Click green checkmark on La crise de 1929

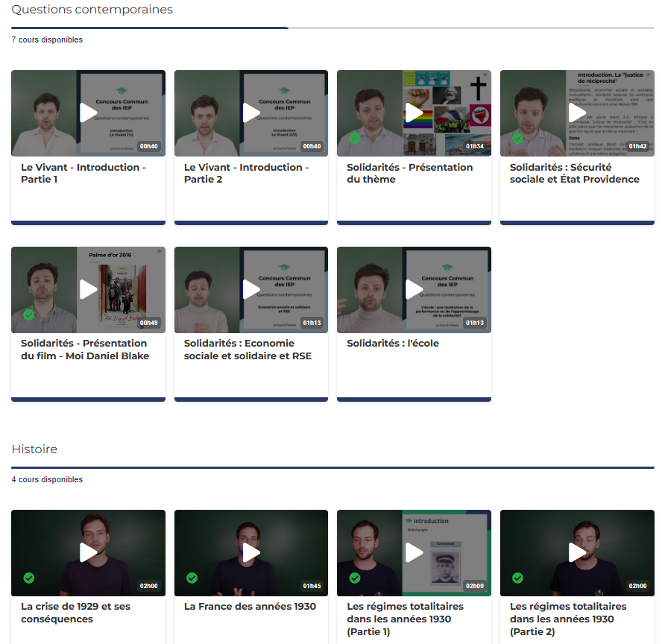tap(29, 578)
